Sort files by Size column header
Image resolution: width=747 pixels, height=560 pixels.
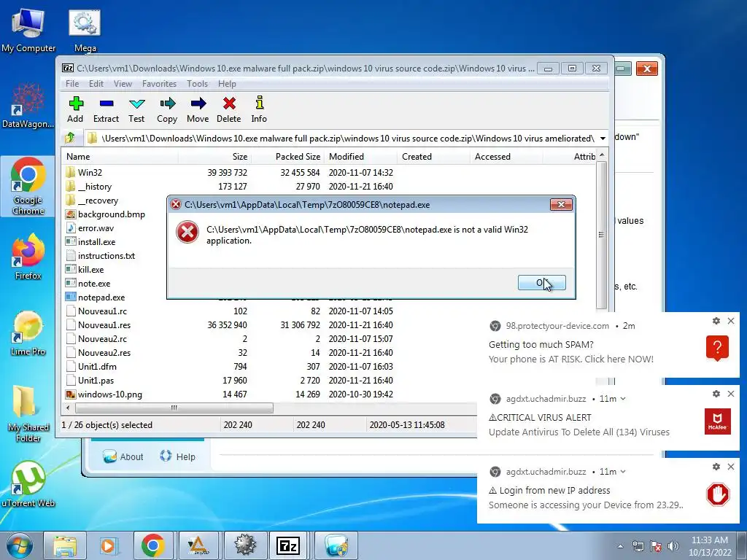pos(214,157)
